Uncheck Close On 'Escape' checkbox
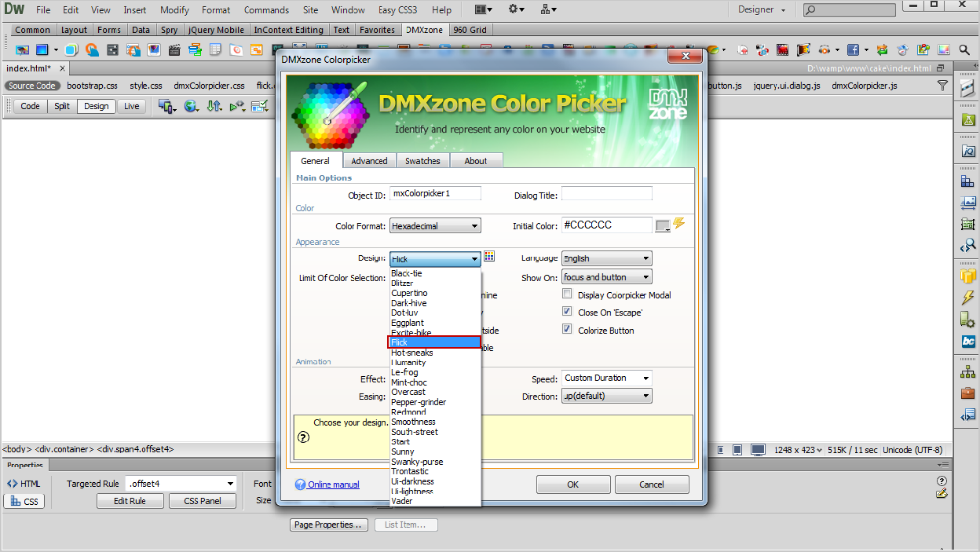This screenshot has height=552, width=980. pos(567,311)
